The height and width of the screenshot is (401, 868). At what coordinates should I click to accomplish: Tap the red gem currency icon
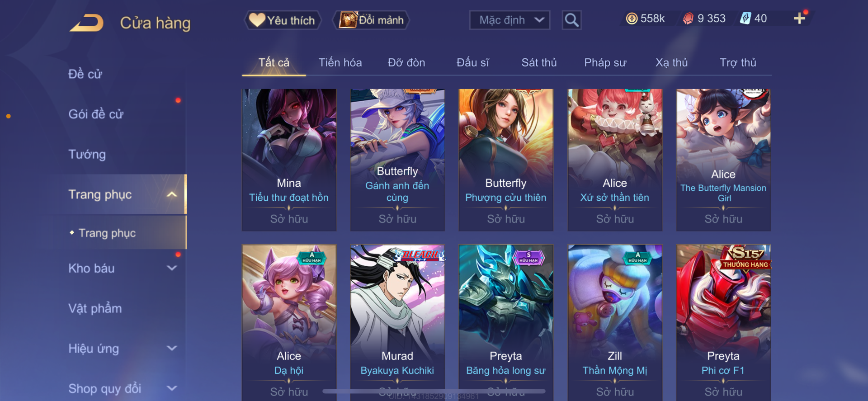[688, 19]
